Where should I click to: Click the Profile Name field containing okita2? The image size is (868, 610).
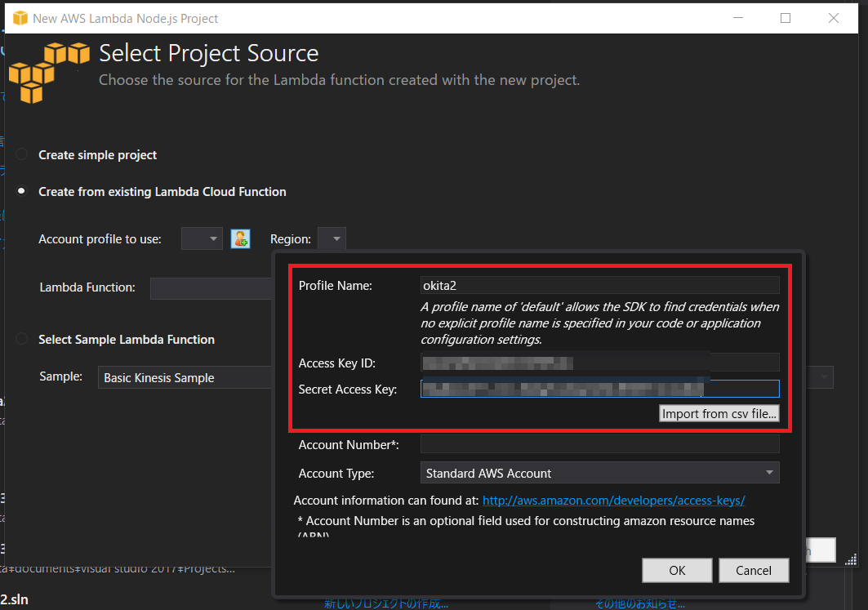(599, 285)
